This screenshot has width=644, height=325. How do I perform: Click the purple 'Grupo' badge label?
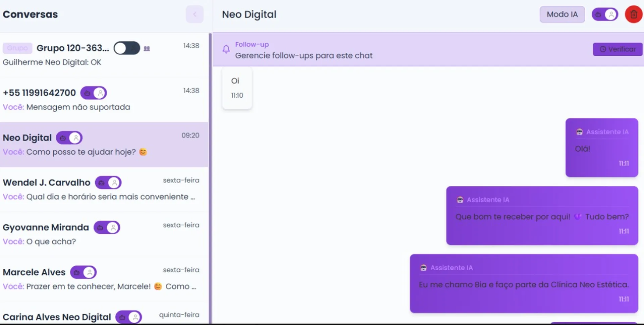click(17, 48)
